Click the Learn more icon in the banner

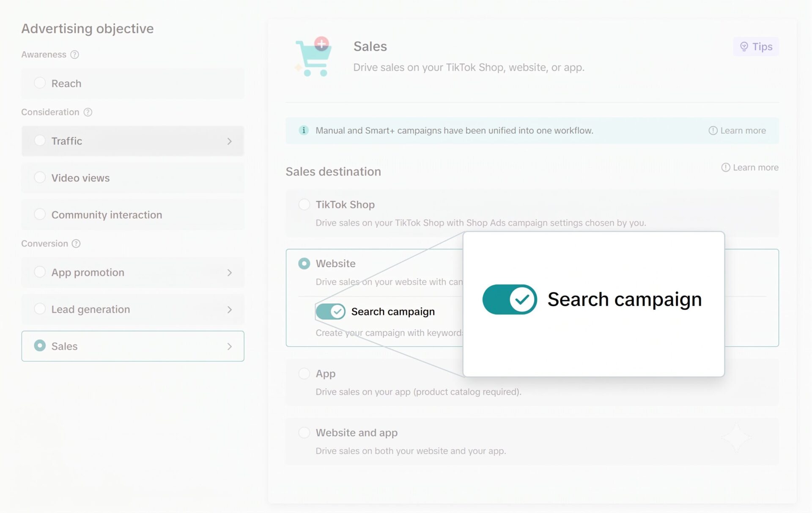tap(713, 131)
